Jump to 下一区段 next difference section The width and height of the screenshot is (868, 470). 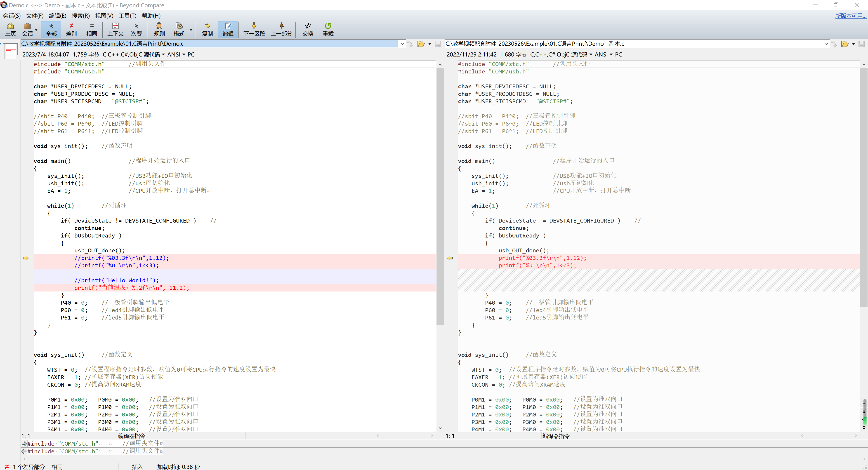pos(254,29)
